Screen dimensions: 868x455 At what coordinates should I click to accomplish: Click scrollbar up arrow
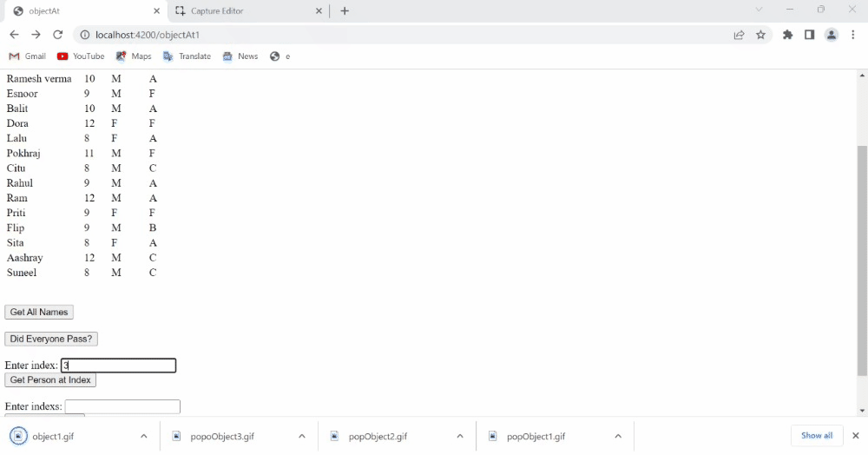(862, 76)
